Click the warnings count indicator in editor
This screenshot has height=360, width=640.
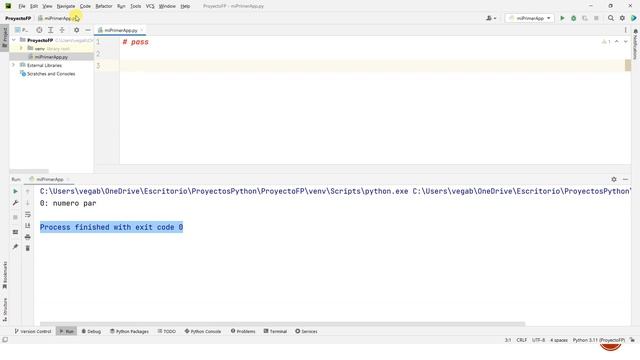(606, 42)
